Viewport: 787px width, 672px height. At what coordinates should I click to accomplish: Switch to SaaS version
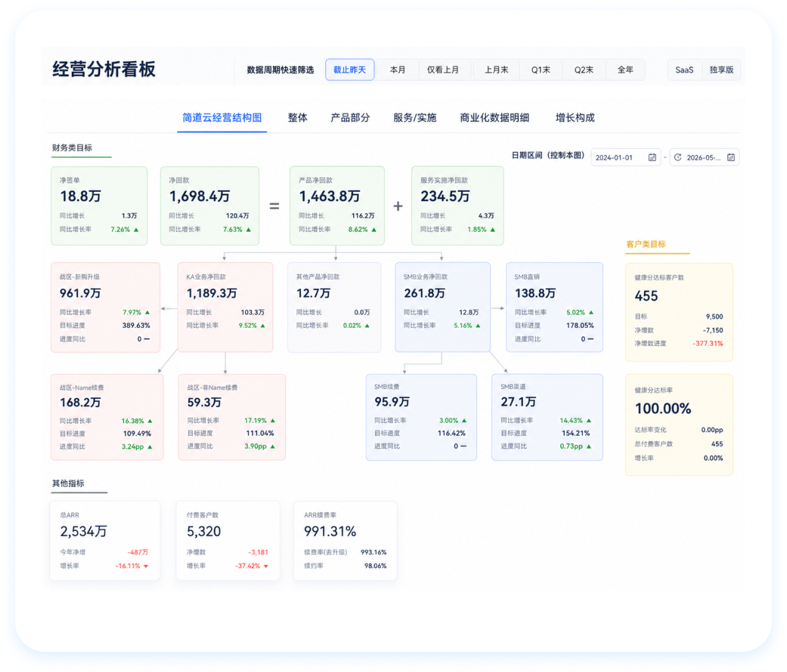click(x=684, y=70)
